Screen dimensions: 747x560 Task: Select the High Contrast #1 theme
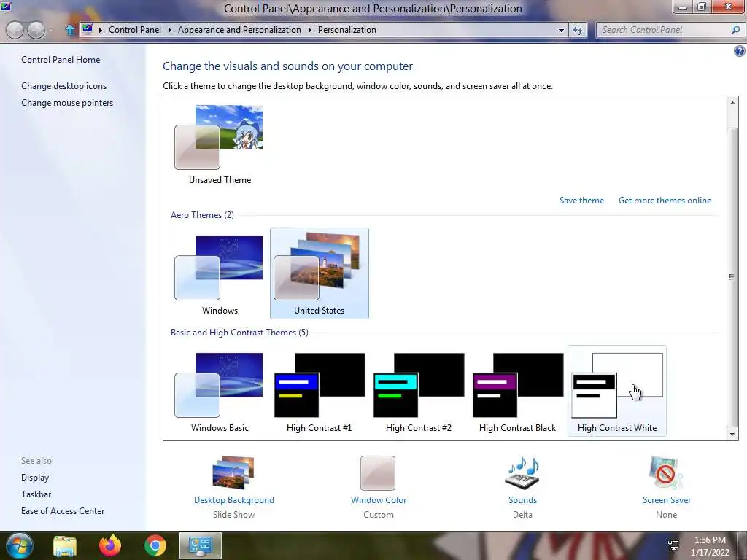pos(320,392)
